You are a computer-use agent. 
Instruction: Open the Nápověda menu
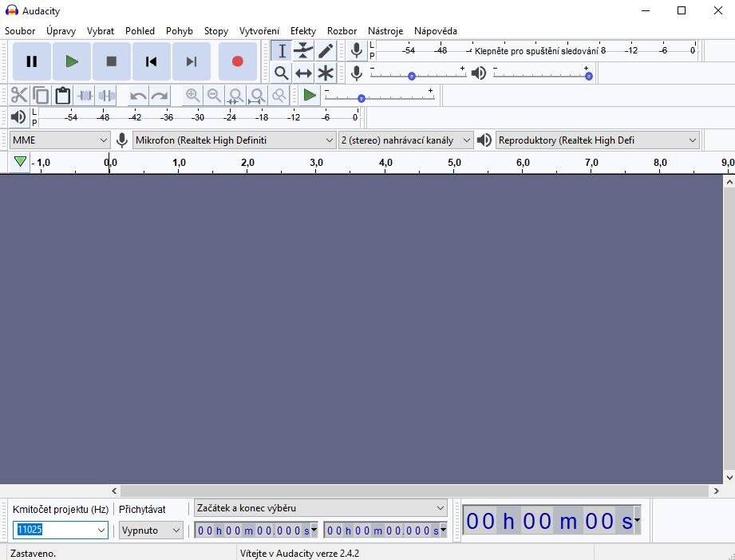436,31
